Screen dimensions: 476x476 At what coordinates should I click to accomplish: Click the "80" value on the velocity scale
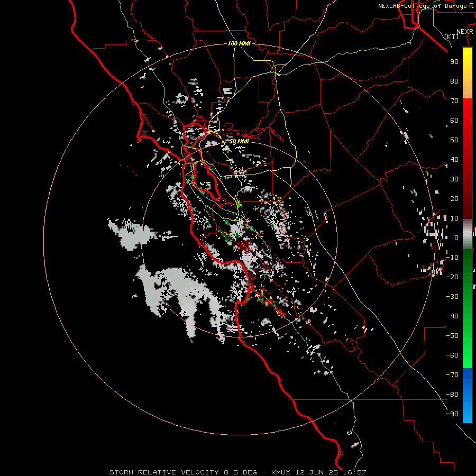pos(454,81)
